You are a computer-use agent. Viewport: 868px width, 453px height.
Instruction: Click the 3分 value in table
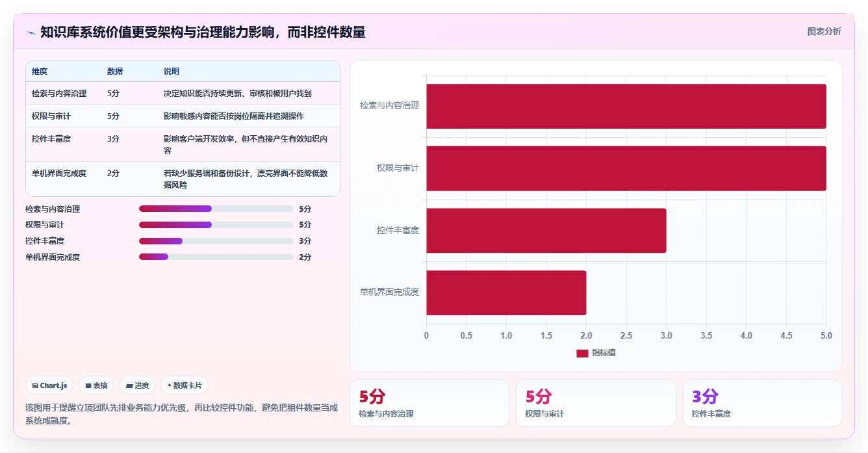(113, 139)
